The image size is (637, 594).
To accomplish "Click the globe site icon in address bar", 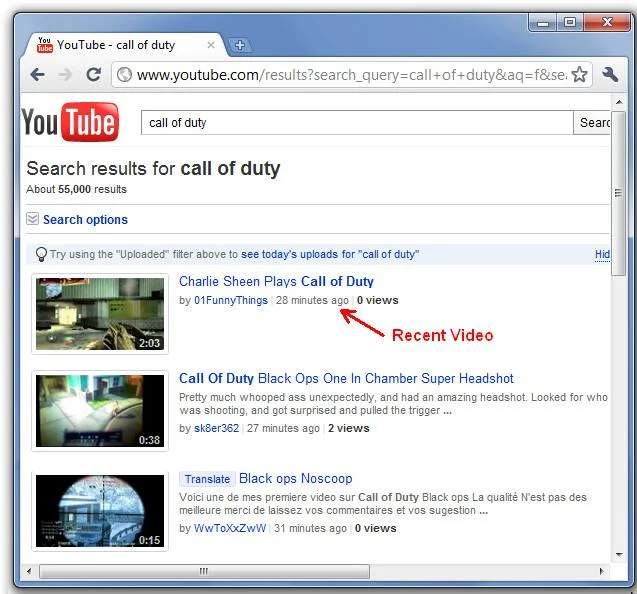I will click(x=124, y=75).
